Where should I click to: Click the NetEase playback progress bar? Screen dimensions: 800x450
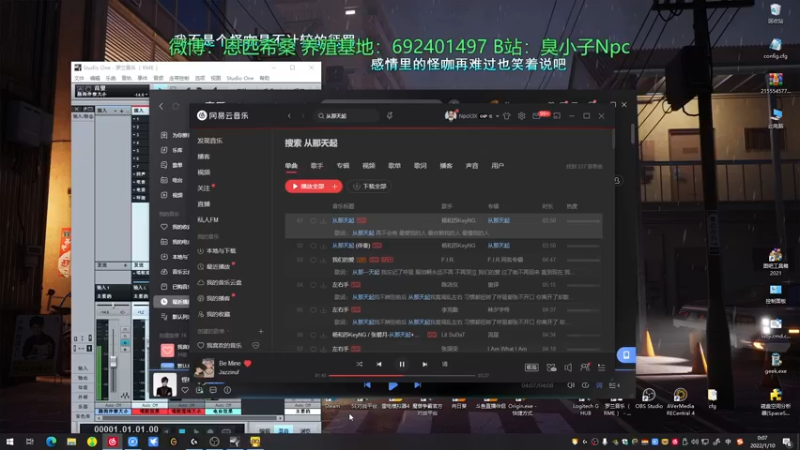tap(402, 376)
